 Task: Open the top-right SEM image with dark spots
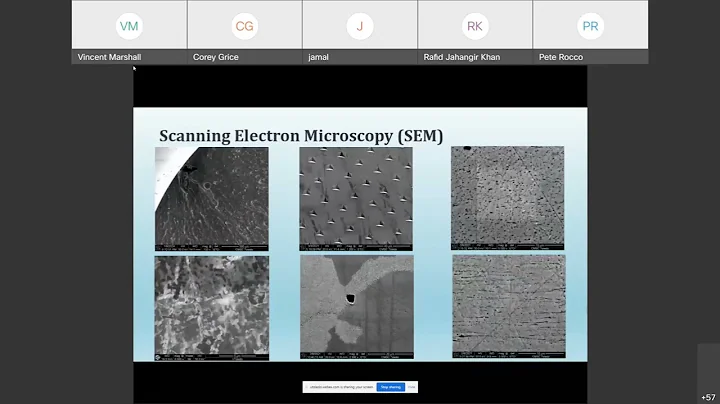[x=507, y=198]
